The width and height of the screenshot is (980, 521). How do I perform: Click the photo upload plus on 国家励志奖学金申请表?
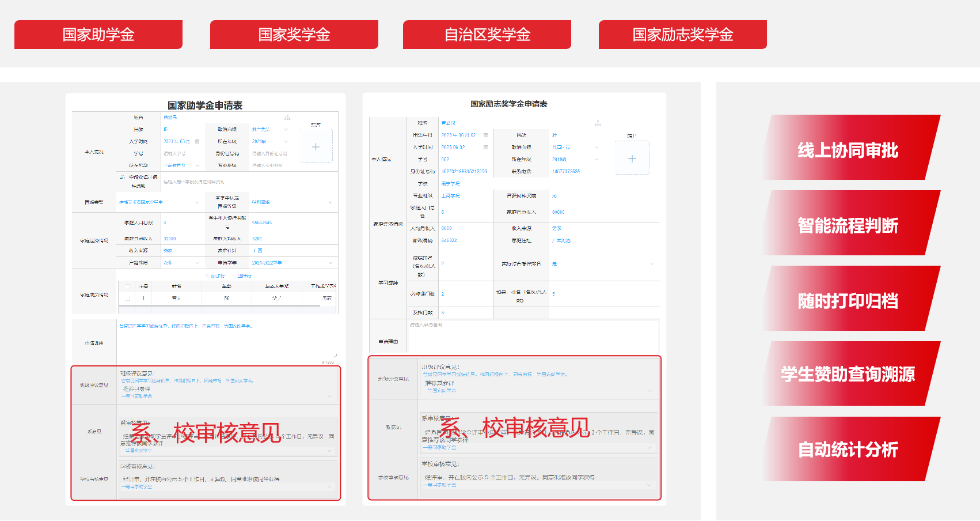click(x=632, y=158)
